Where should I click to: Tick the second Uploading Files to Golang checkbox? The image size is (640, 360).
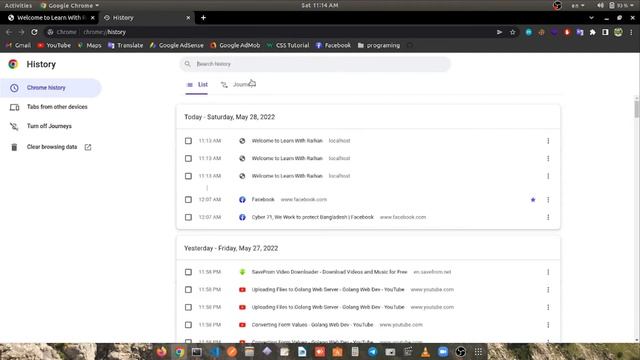click(x=188, y=307)
